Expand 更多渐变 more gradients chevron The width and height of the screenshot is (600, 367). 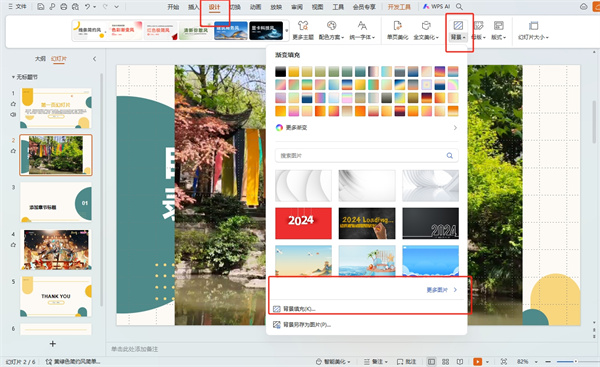[x=455, y=127]
